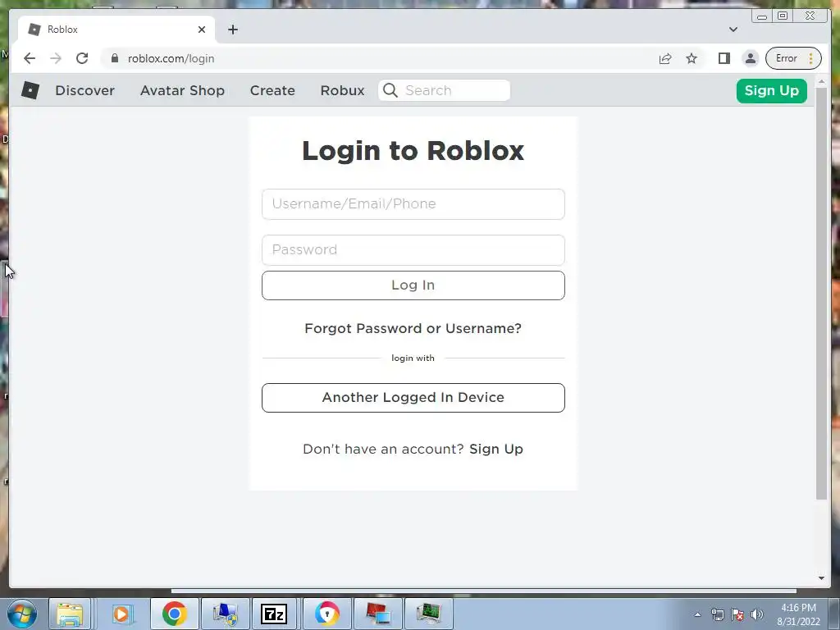Open Forgot Password or Username link
The height and width of the screenshot is (630, 840).
pyautogui.click(x=413, y=328)
